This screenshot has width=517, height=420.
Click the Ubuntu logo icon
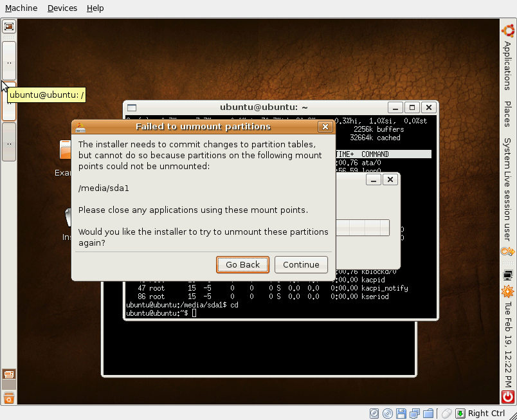(508, 31)
